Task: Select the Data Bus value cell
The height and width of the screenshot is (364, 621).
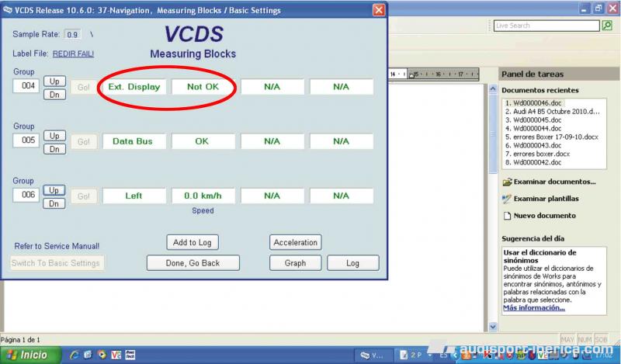Action: click(134, 141)
